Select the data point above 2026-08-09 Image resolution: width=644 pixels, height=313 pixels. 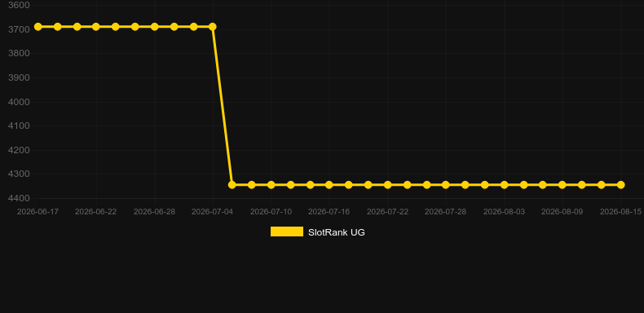(x=562, y=185)
